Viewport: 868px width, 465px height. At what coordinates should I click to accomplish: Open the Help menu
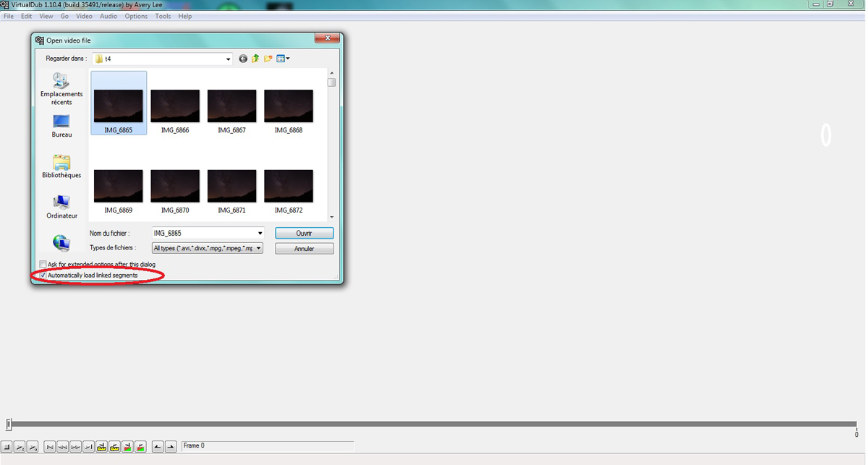[184, 16]
